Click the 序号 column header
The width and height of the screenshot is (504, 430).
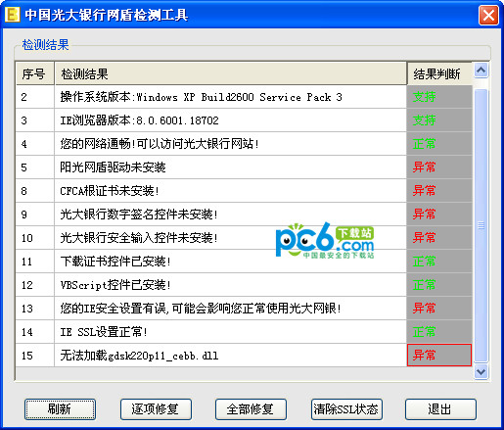34,73
